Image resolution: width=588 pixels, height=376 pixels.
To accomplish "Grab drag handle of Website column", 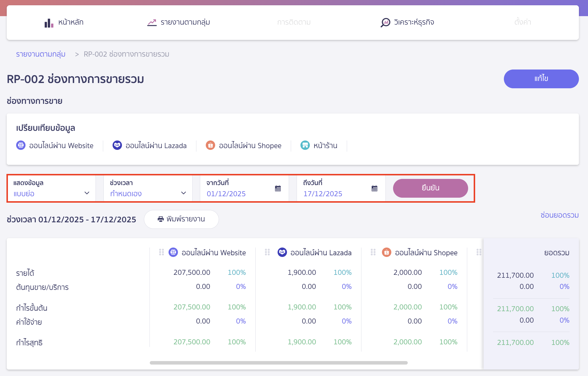I will pyautogui.click(x=162, y=252).
